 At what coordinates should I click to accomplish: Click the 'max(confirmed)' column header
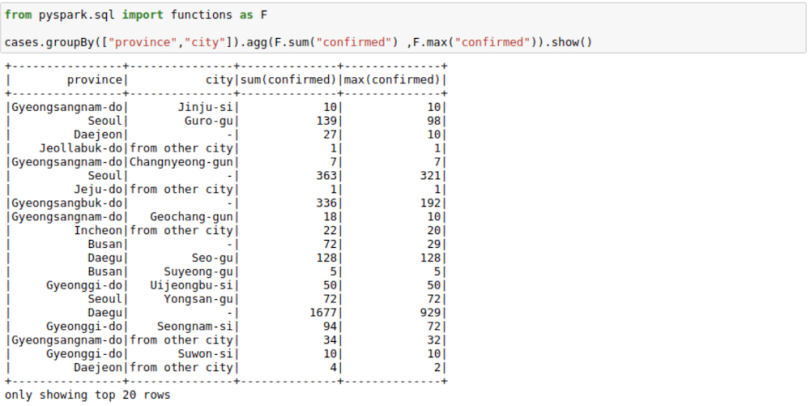392,80
